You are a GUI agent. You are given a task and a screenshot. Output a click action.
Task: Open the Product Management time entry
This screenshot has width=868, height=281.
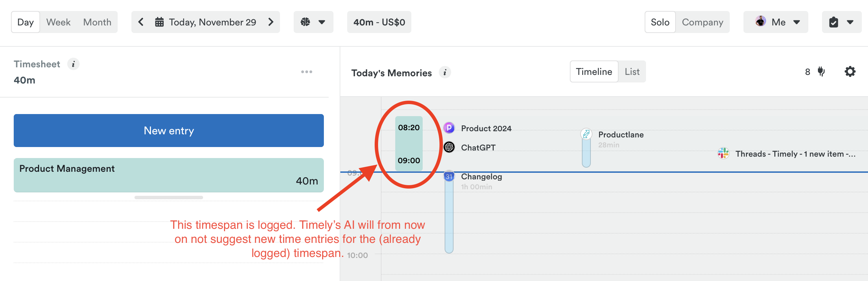(x=168, y=175)
